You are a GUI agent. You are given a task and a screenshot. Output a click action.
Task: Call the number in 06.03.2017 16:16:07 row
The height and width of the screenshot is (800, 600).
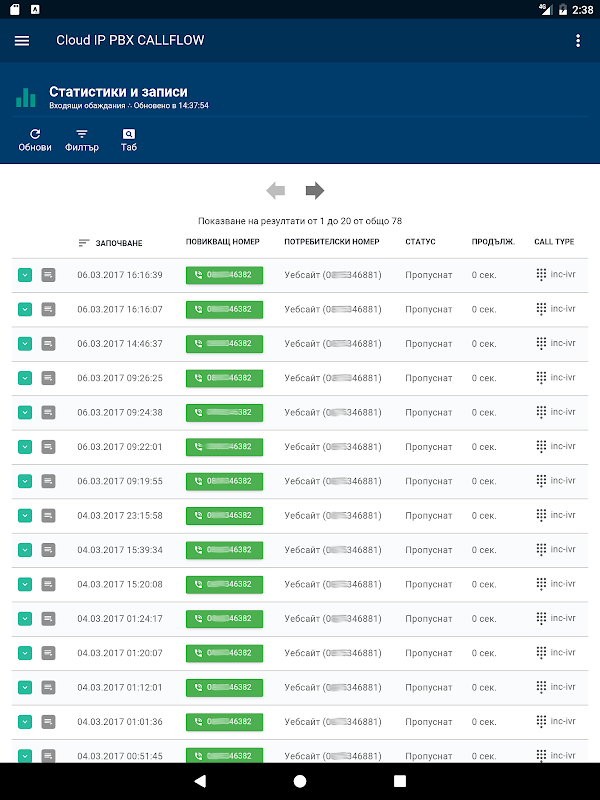click(224, 309)
